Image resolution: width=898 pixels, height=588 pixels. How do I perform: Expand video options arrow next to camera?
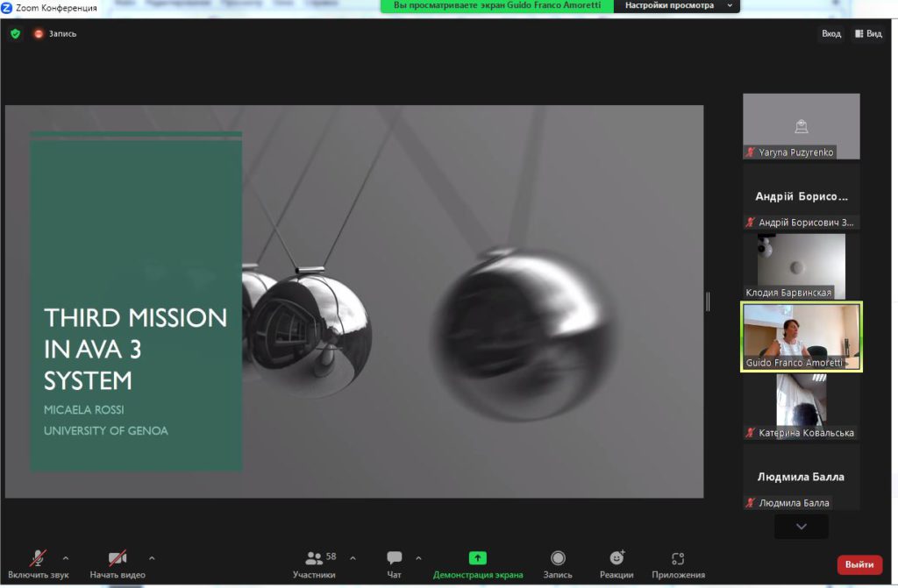(152, 557)
